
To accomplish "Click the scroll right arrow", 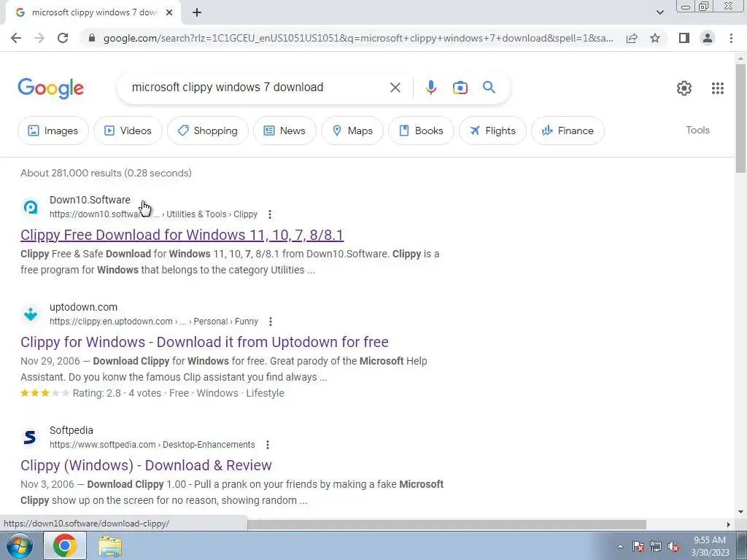I will pos(729,524).
